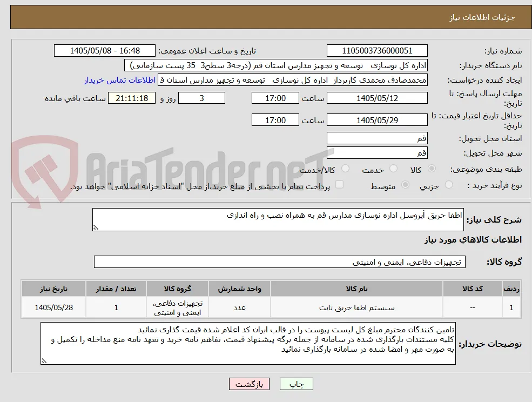The image size is (532, 402).
Task: Select the کالا/خدمت radio button
Action: [345, 169]
